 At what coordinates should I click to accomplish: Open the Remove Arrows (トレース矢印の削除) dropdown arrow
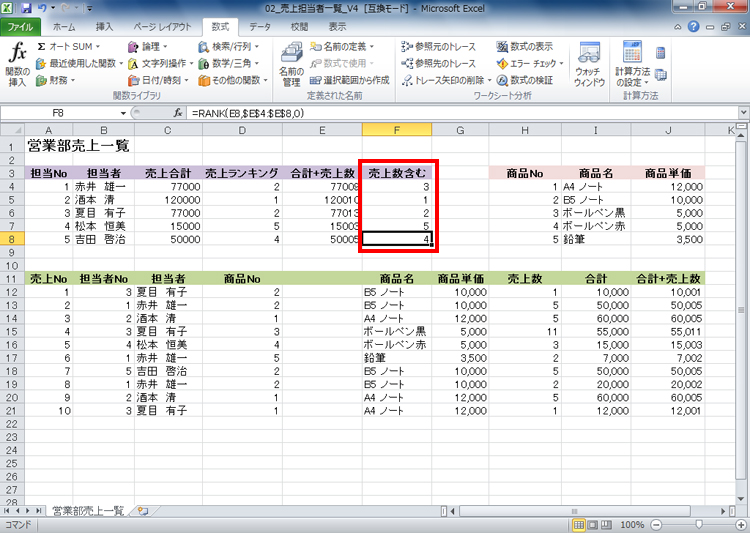tap(489, 80)
